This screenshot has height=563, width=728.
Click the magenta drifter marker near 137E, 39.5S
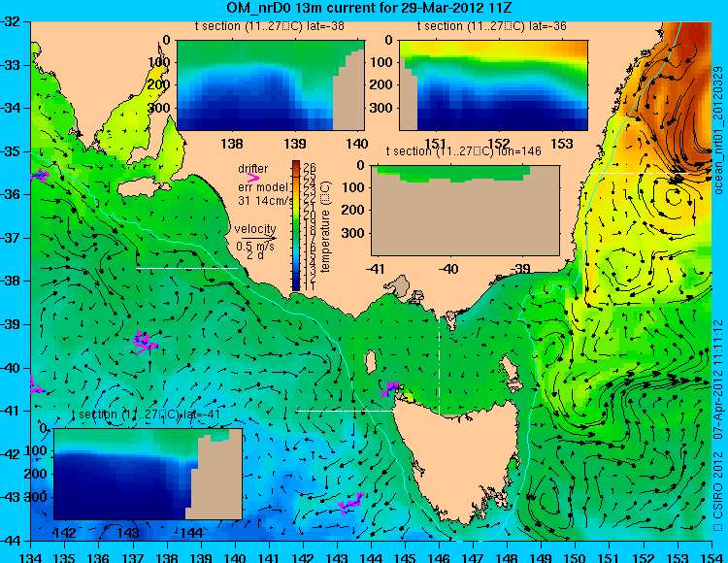point(144,343)
